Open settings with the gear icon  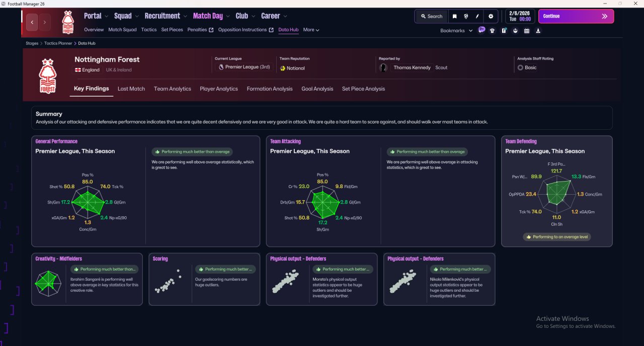click(491, 16)
